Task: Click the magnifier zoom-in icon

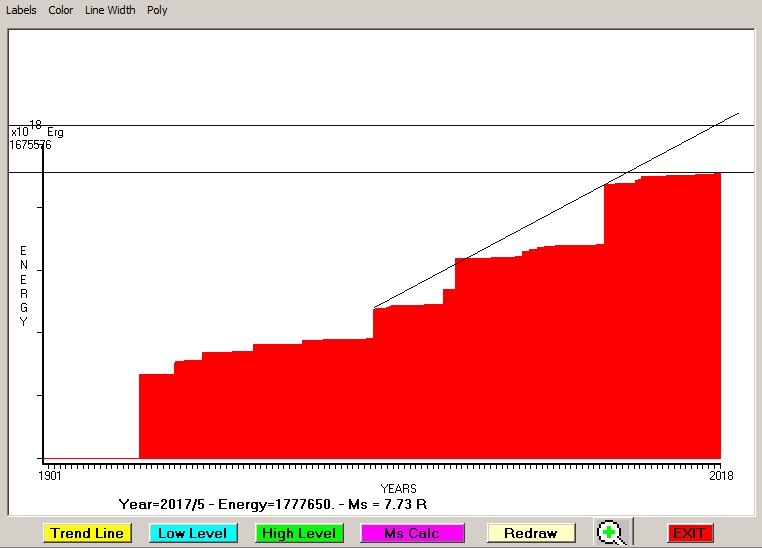Action: (611, 533)
